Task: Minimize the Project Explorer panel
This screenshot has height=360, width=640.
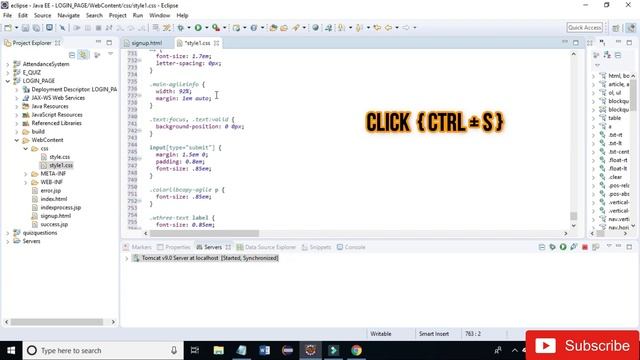Action: point(98,42)
